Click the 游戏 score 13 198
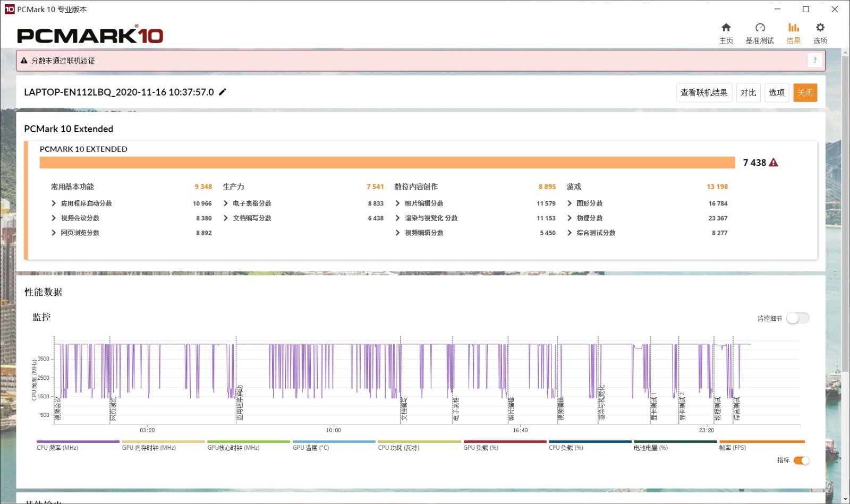Viewport: 850px width, 504px height. coord(717,186)
